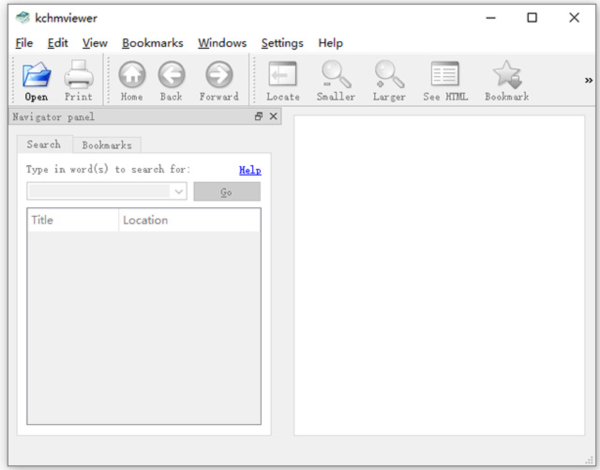Sort results by Title column header
Viewport: 600px width, 470px height.
click(x=73, y=220)
